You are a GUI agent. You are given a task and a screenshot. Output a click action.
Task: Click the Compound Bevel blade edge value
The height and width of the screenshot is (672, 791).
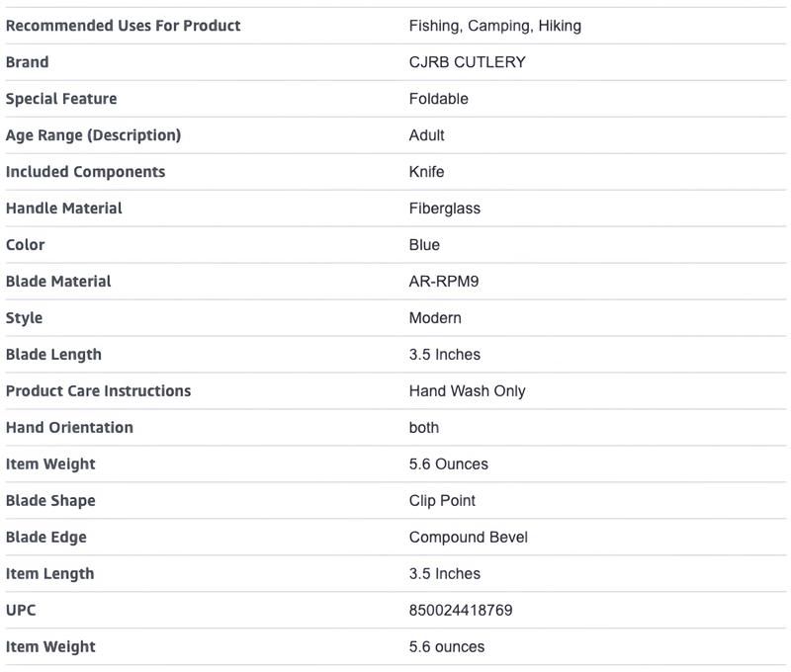point(468,538)
